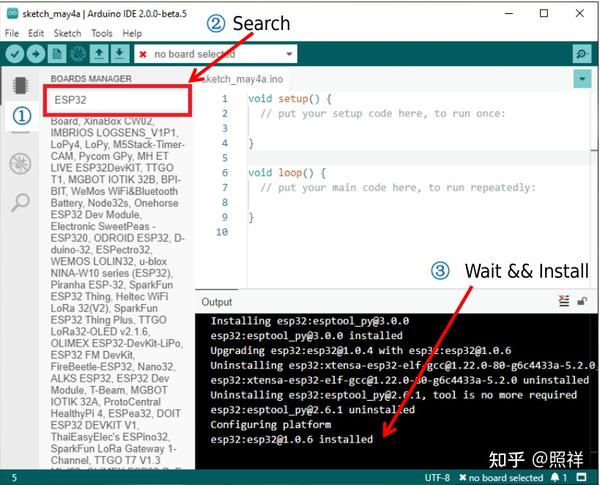Image resolution: width=600 pixels, height=485 pixels.
Task: Click the save sketch down-arrow icon
Action: [120, 54]
